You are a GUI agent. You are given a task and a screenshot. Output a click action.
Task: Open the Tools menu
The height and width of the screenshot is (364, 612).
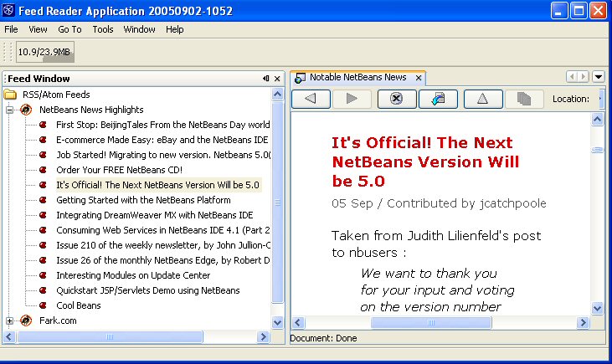click(x=103, y=29)
